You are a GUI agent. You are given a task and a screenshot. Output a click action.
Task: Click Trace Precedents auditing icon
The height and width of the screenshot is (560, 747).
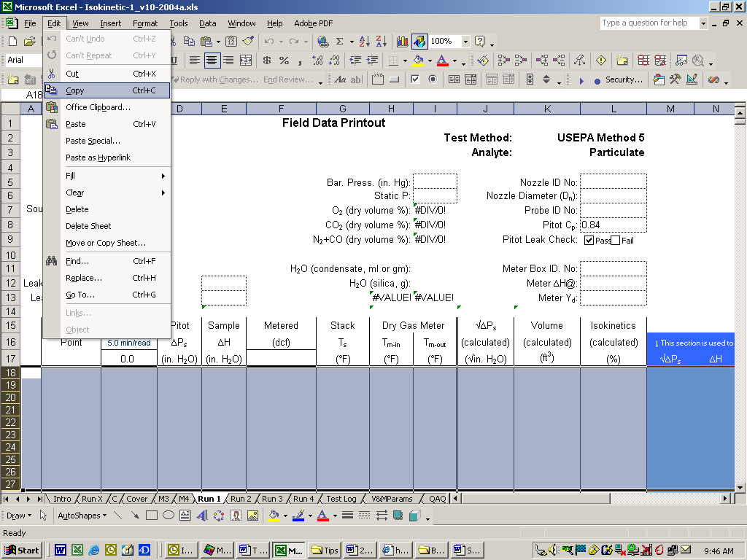(503, 61)
